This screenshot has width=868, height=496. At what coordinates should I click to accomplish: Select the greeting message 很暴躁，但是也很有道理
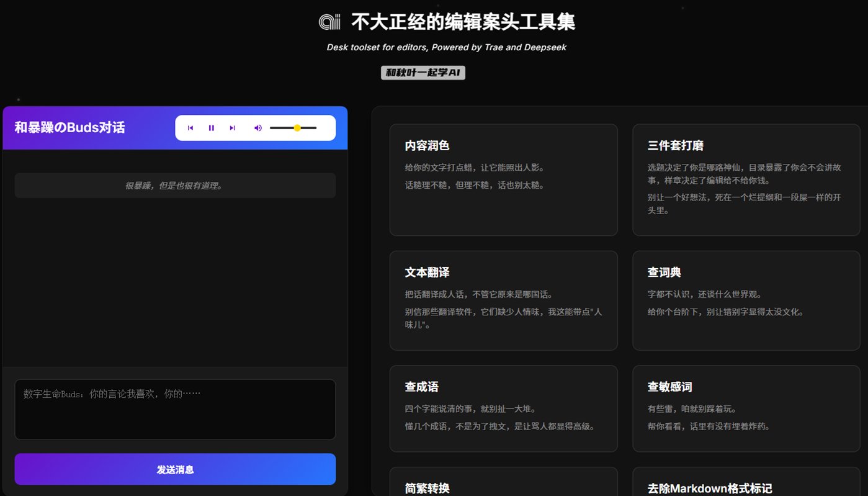click(x=175, y=185)
